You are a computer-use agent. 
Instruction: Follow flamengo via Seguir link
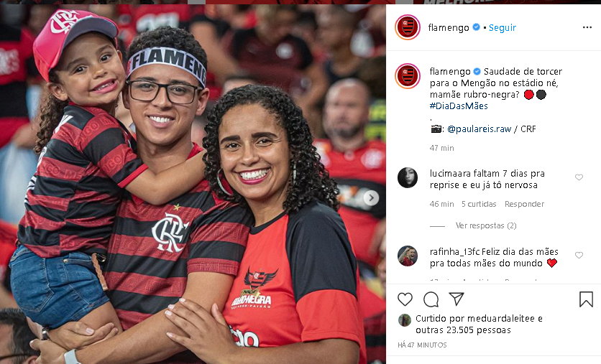point(502,27)
